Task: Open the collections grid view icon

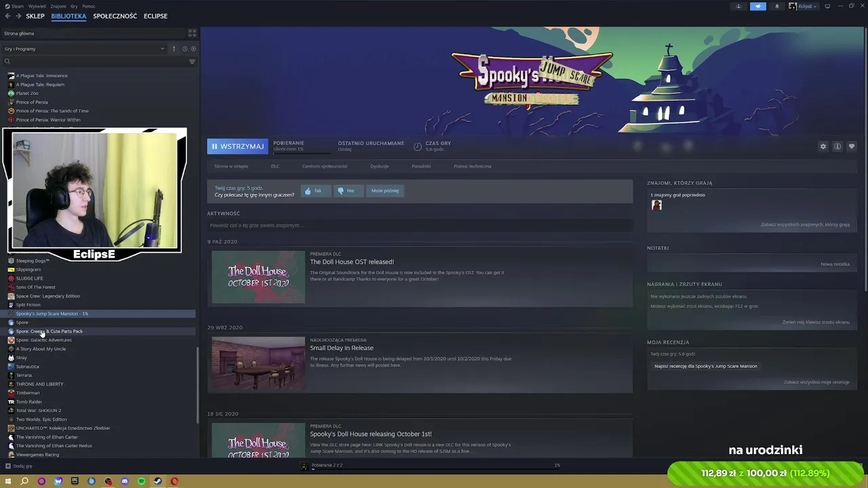Action: pyautogui.click(x=192, y=33)
